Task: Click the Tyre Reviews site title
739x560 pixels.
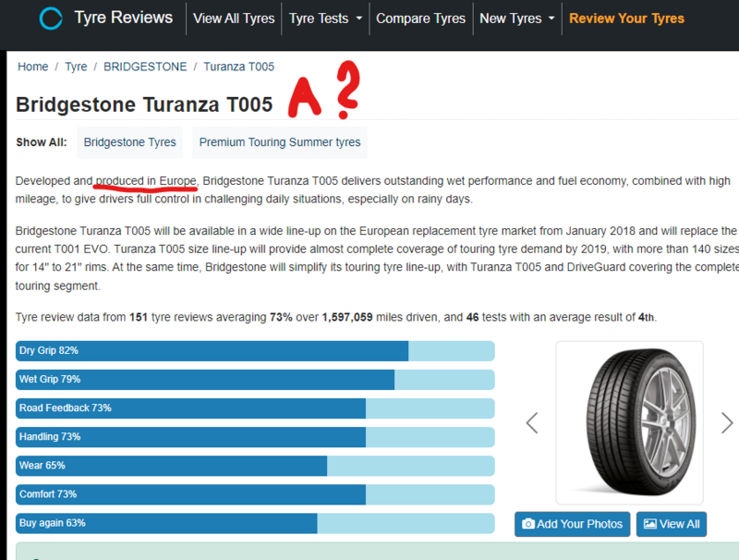Action: [x=123, y=18]
